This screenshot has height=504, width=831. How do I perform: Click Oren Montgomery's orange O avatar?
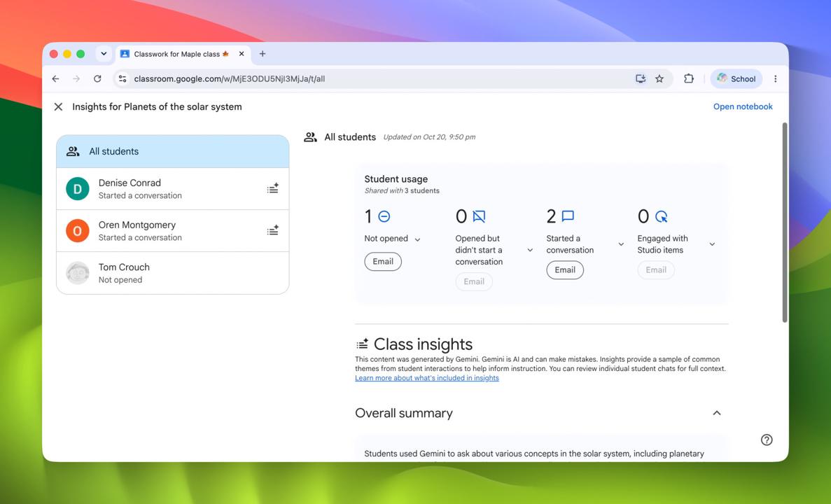click(78, 230)
